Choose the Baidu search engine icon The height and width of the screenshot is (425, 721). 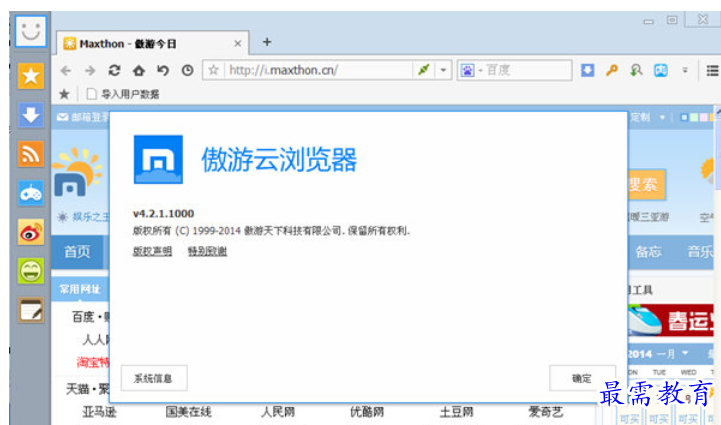coord(467,70)
